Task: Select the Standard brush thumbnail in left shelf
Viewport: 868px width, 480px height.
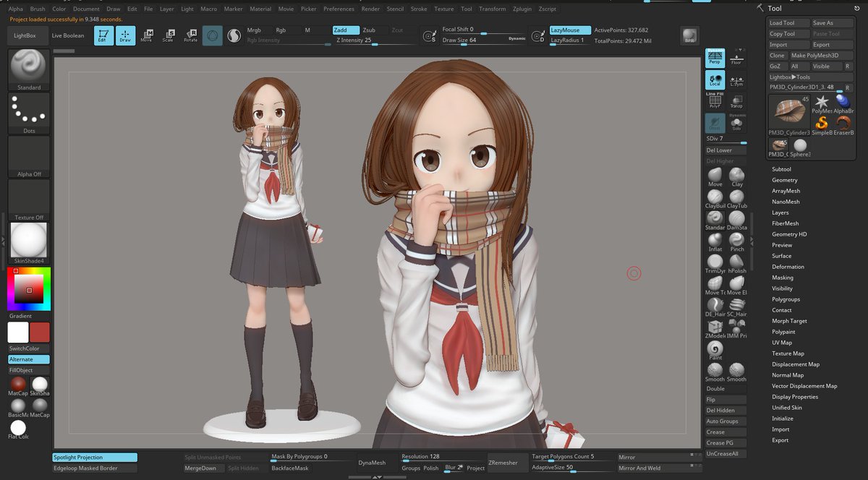Action: pos(29,69)
